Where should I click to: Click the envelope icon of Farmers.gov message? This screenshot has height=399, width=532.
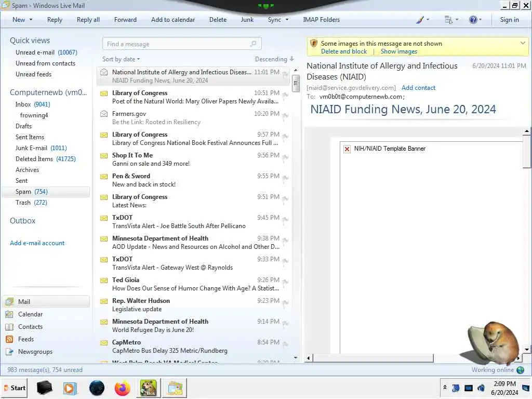point(104,114)
